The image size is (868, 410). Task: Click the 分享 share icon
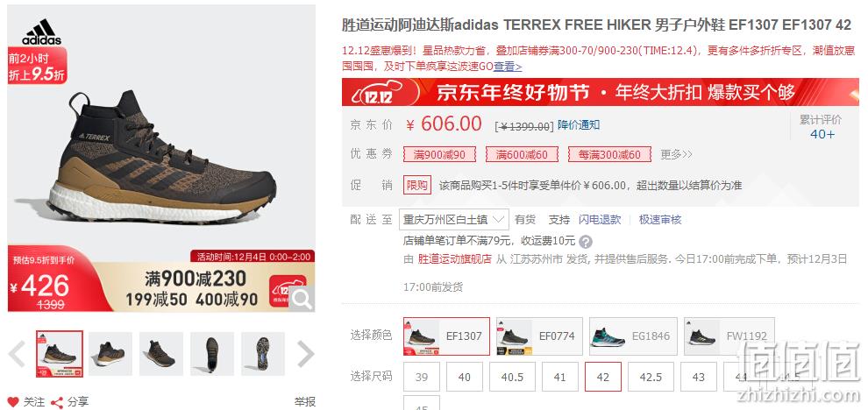coord(56,402)
